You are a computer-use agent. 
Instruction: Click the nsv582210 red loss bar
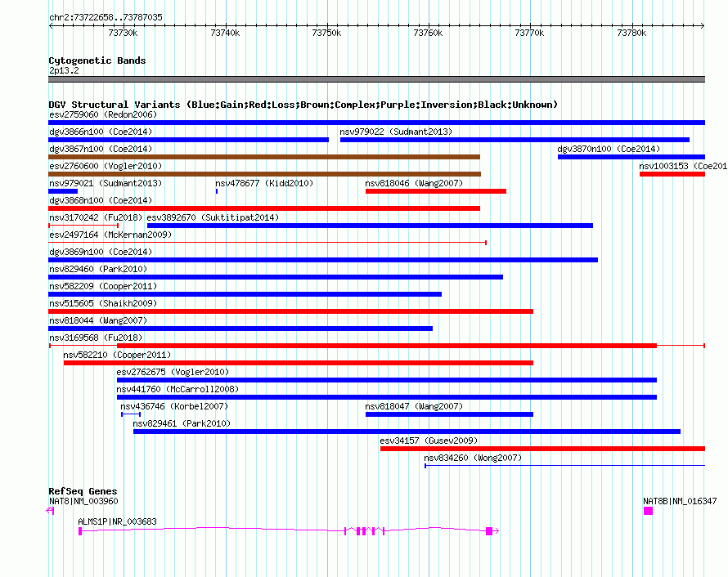coord(299,363)
